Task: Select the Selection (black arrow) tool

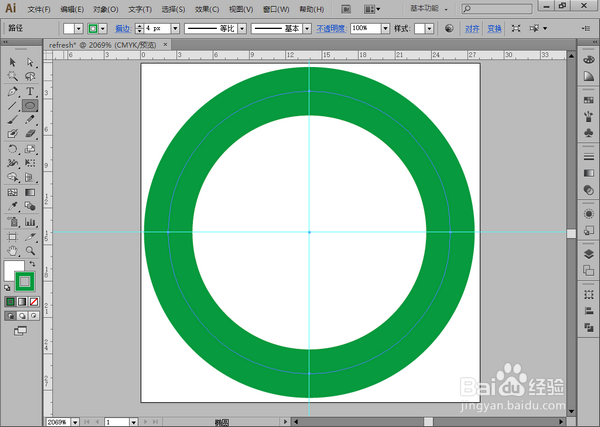Action: pos(12,62)
